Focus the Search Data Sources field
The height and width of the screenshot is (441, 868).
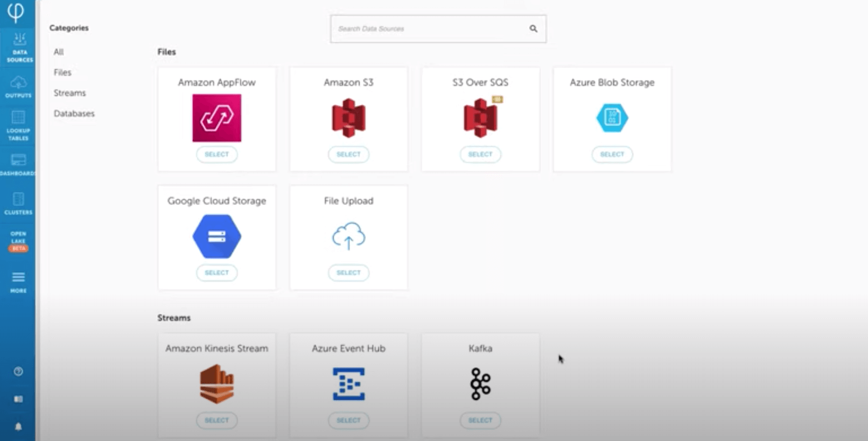click(438, 29)
